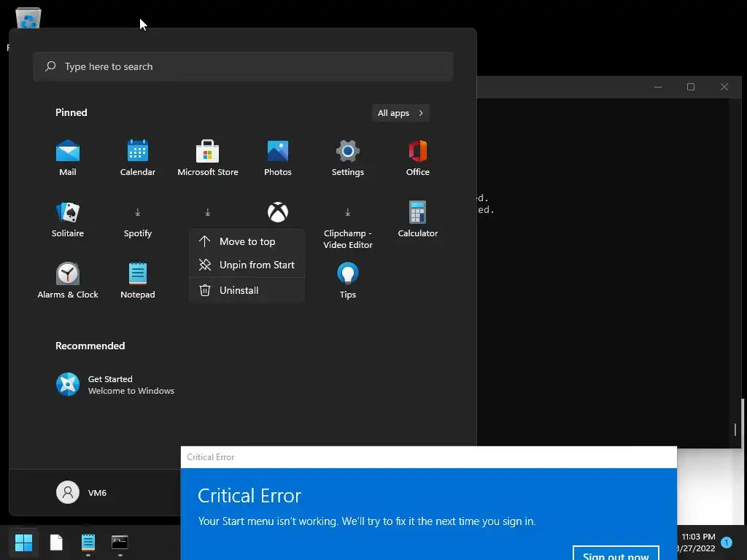747x560 pixels.
Task: Open Get Started recommended item
Action: click(x=115, y=385)
